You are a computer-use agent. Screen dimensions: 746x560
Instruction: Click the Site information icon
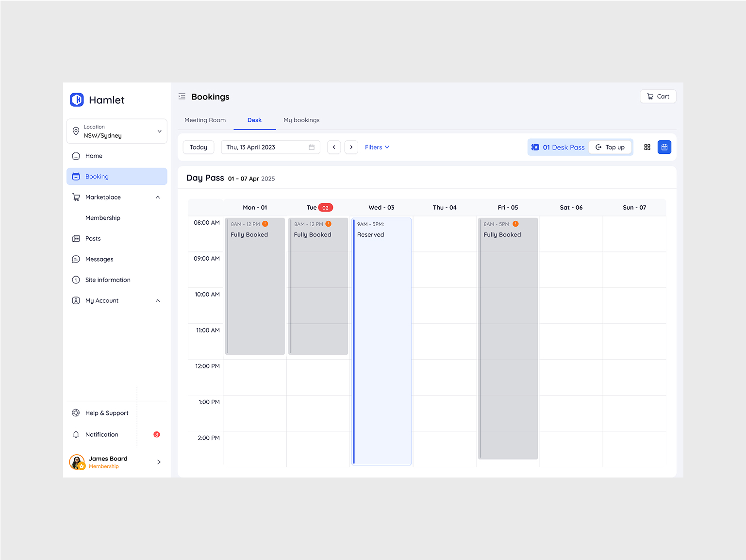tap(76, 280)
